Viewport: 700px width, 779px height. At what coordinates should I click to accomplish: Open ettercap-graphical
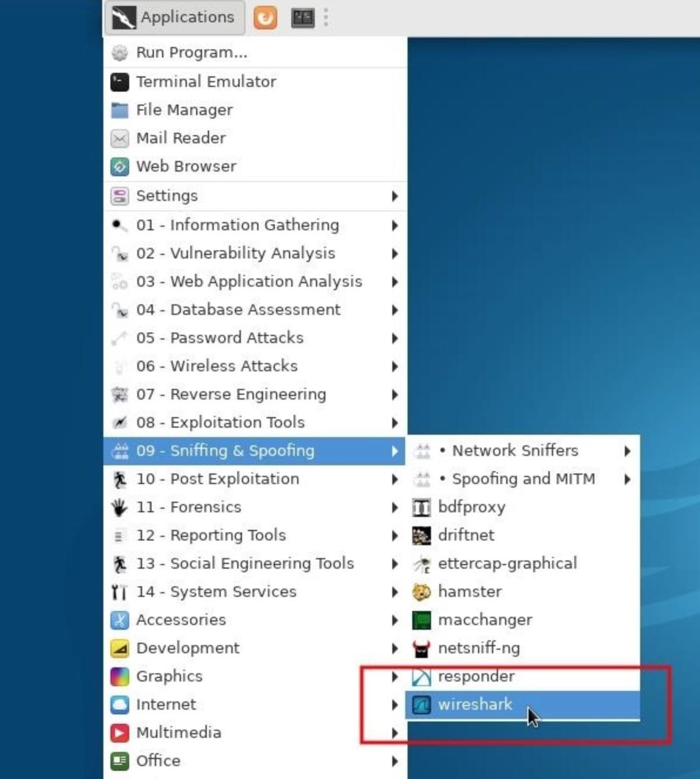pyautogui.click(x=507, y=563)
